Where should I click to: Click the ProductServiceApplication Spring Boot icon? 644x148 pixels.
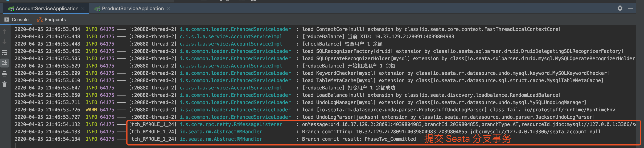point(97,9)
